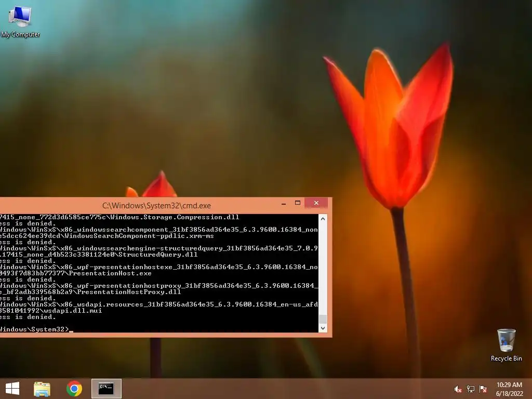Click the PresentationHostProxy.dll line
The height and width of the screenshot is (399, 532).
coord(90,292)
